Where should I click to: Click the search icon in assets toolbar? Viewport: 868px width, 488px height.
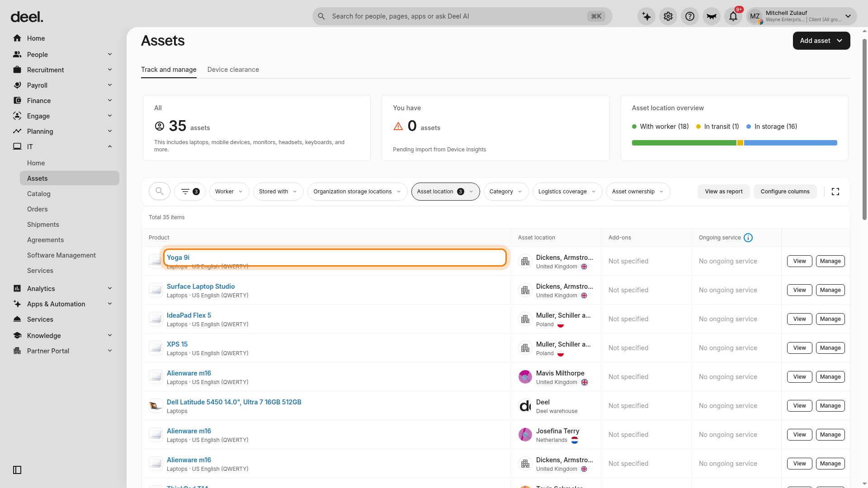click(x=160, y=192)
